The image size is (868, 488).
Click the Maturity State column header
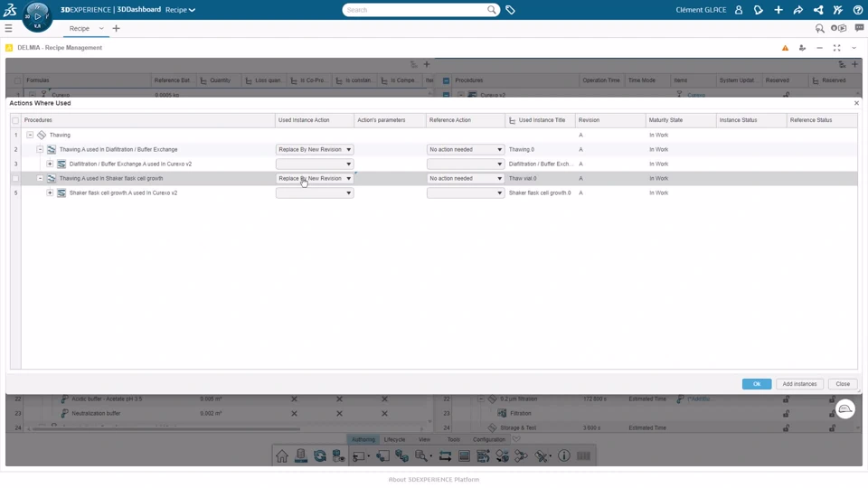(680, 120)
